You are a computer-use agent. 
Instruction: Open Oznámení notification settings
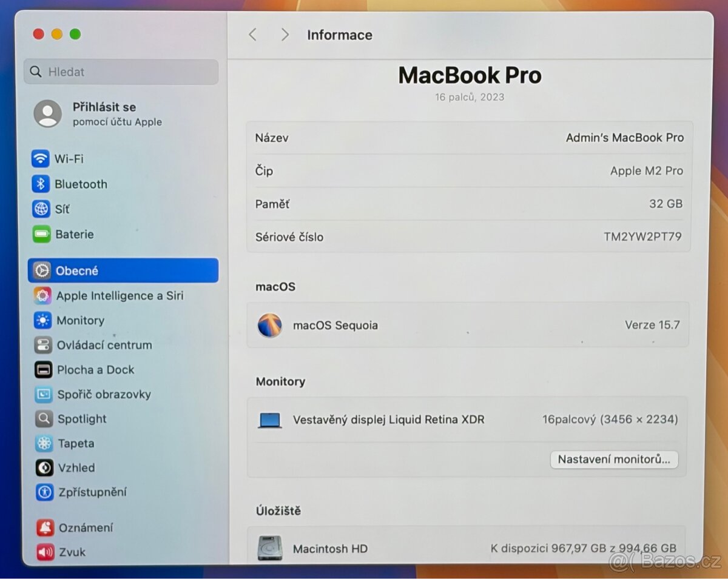click(x=86, y=527)
